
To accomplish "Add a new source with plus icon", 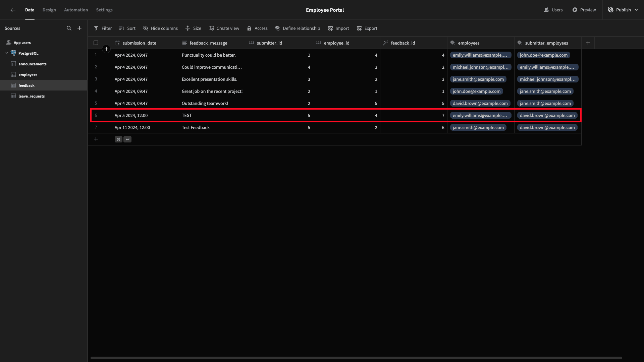I will [x=79, y=28].
